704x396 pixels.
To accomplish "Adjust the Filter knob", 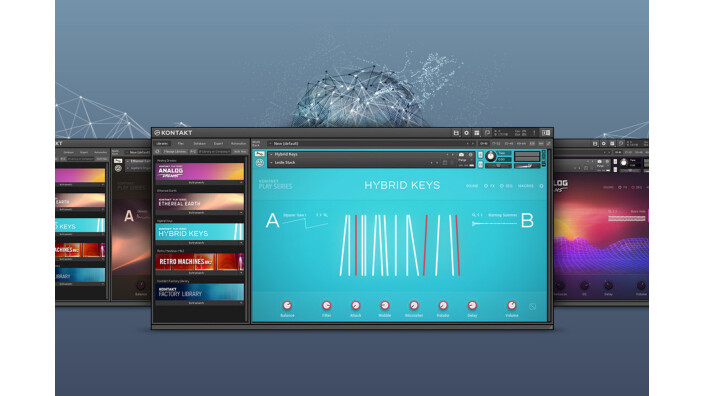I will point(326,305).
